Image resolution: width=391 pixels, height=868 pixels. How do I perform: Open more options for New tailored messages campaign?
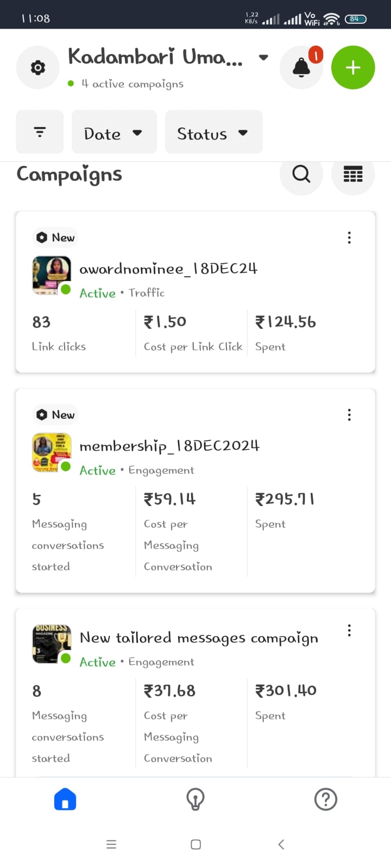(x=349, y=630)
